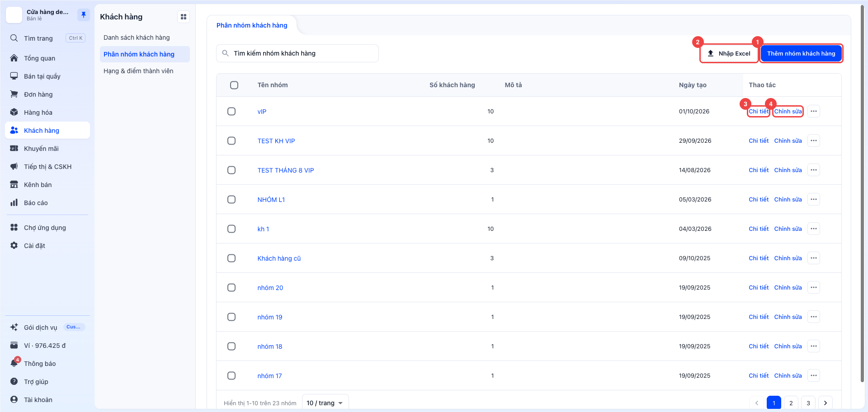
Task: Open the 10 / trang page size dropdown
Action: 325,403
